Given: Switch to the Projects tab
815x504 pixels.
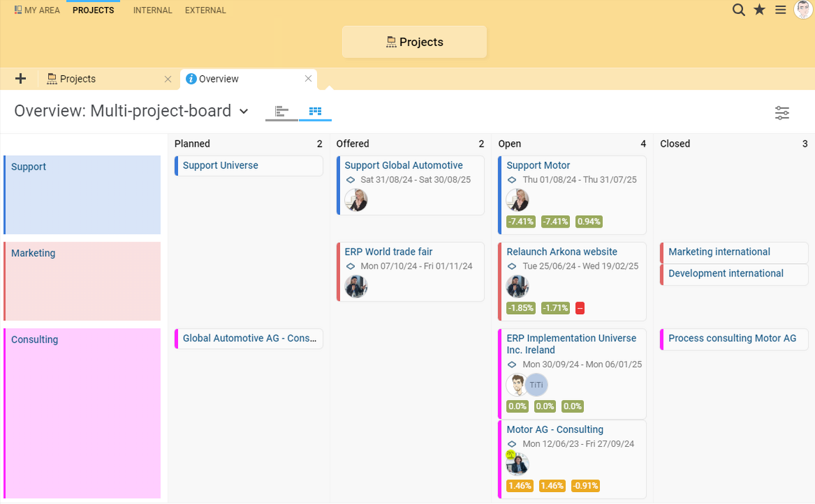Looking at the screenshot, I should click(78, 78).
